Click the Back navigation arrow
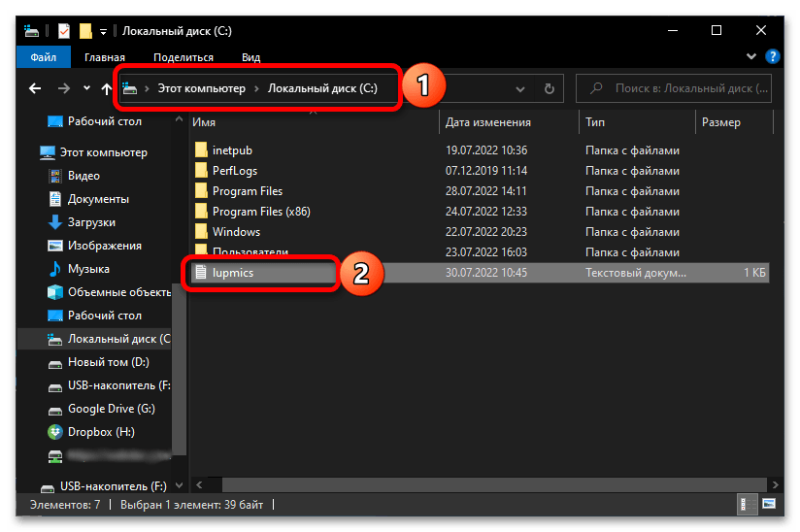Screen dimensions: 800x532 35,88
